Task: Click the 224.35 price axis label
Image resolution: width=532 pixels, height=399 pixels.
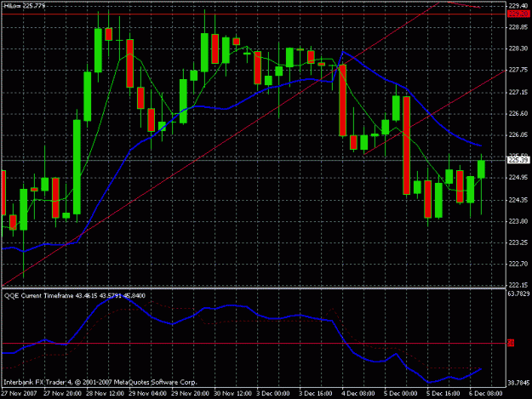Action: pos(518,200)
